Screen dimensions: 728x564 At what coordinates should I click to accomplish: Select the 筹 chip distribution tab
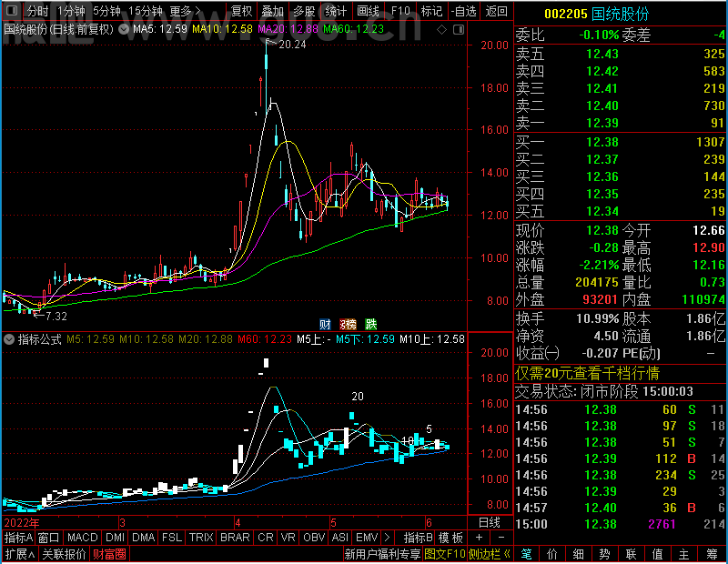(x=712, y=554)
